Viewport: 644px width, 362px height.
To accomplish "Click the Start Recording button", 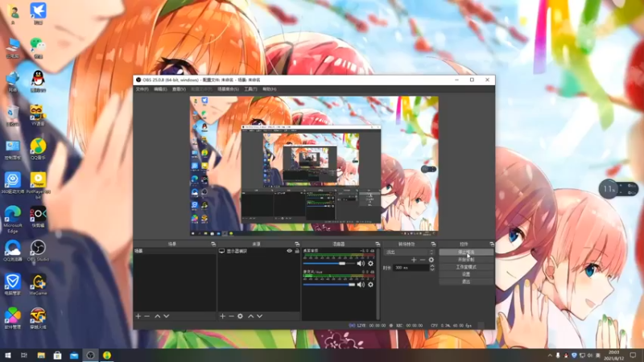I will (x=466, y=259).
